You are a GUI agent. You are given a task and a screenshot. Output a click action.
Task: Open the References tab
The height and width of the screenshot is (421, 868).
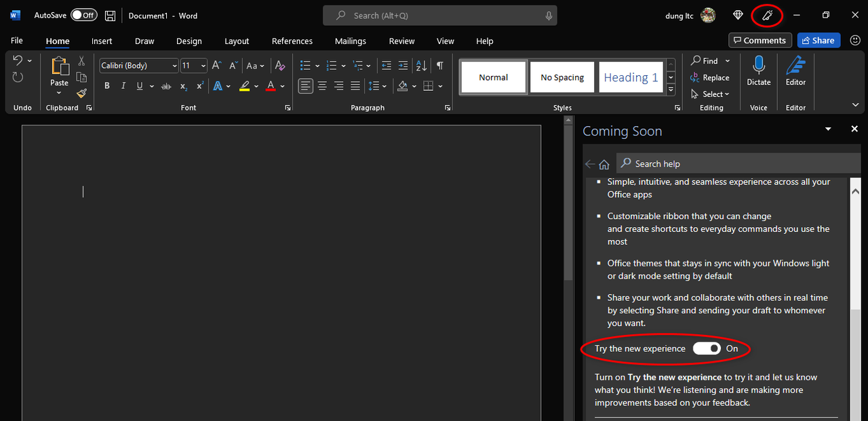(292, 41)
